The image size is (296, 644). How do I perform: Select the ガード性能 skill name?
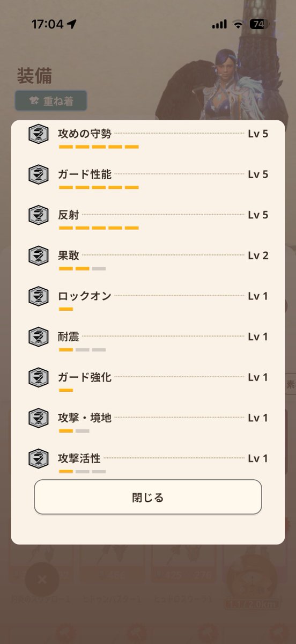[x=85, y=174]
